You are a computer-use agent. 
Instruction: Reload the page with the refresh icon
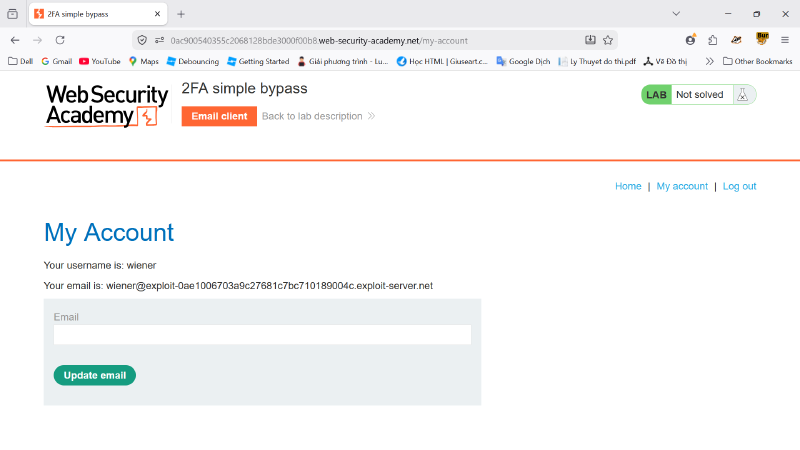[60, 40]
